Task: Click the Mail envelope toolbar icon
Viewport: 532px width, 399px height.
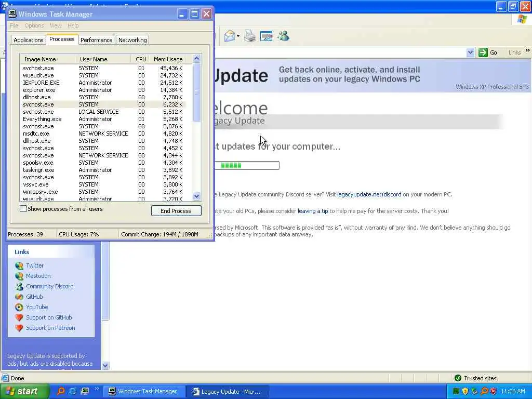Action: pos(230,36)
